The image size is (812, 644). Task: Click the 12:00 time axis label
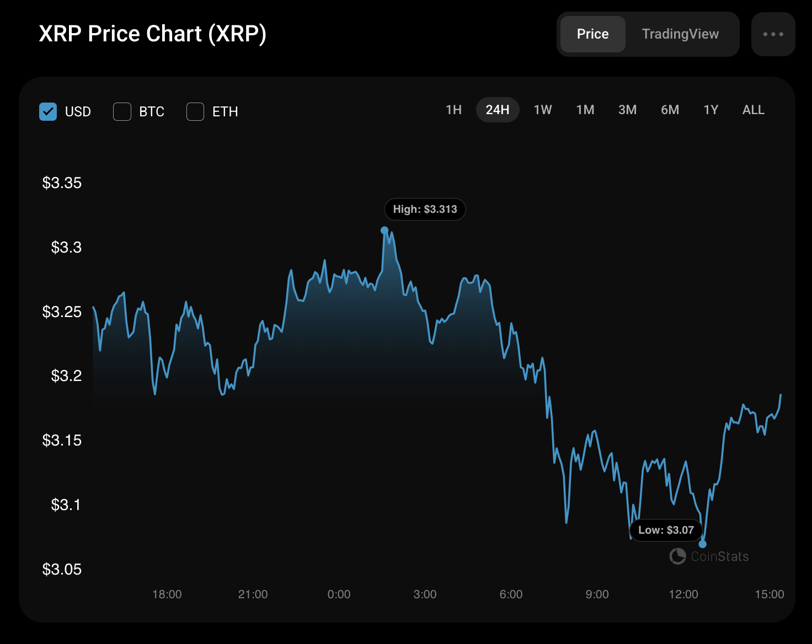click(683, 594)
